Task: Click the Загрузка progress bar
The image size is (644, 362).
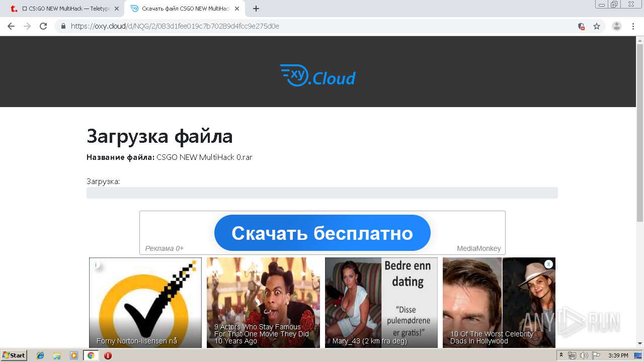Action: tap(322, 193)
